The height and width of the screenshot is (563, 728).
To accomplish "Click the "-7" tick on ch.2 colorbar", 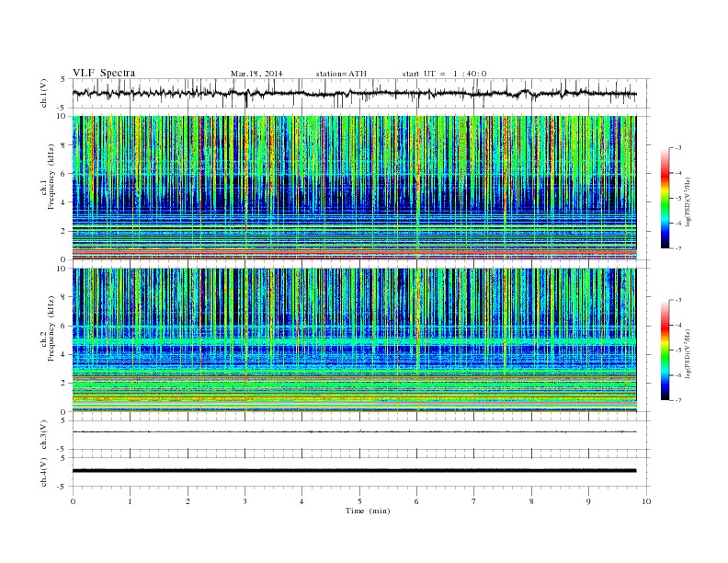I will [x=678, y=400].
